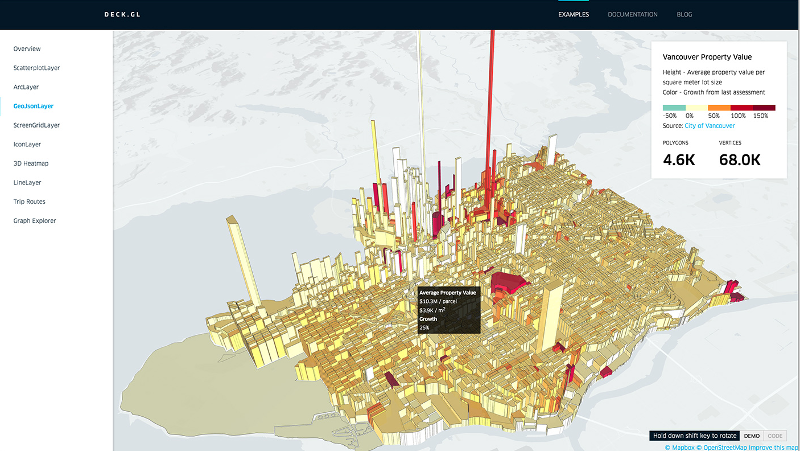
Task: Open the Documentation tab
Action: 632,15
